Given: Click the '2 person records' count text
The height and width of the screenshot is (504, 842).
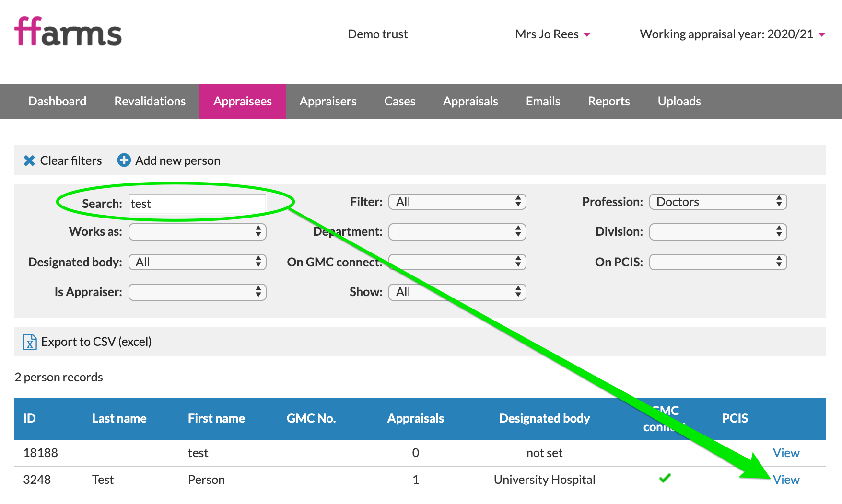Looking at the screenshot, I should (x=58, y=377).
